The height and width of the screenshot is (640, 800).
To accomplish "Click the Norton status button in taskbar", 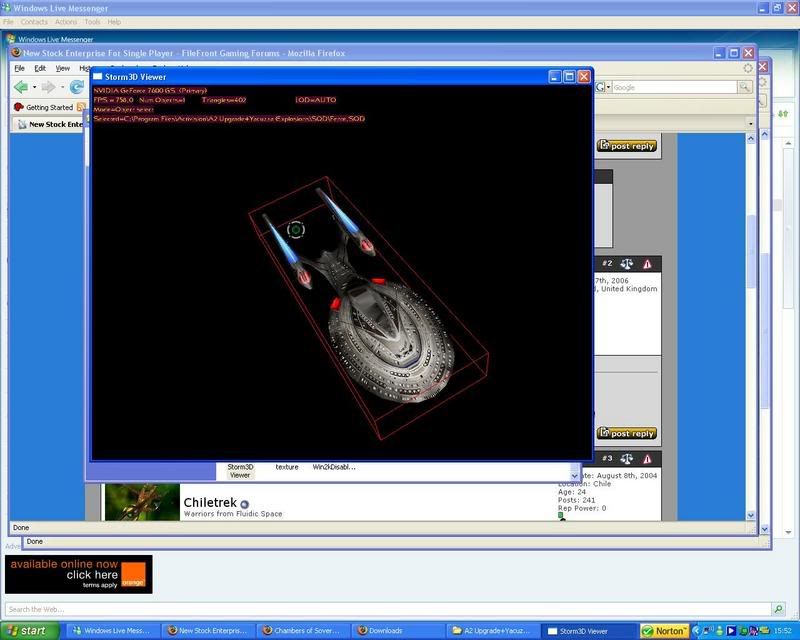I will pyautogui.click(x=665, y=631).
